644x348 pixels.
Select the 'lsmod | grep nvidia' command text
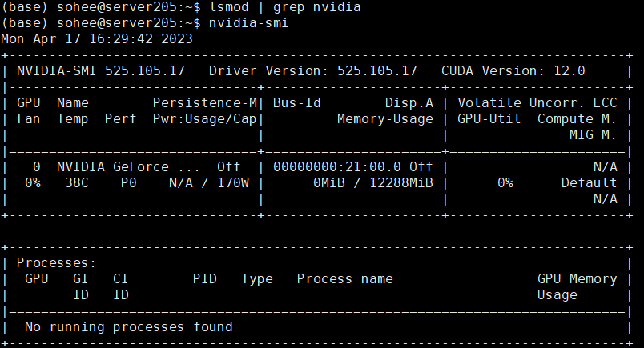pos(284,7)
